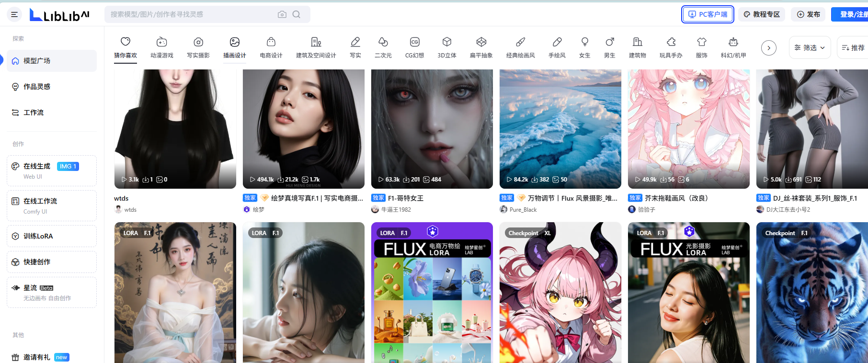Select the 动漫游戏 category icon

[162, 42]
